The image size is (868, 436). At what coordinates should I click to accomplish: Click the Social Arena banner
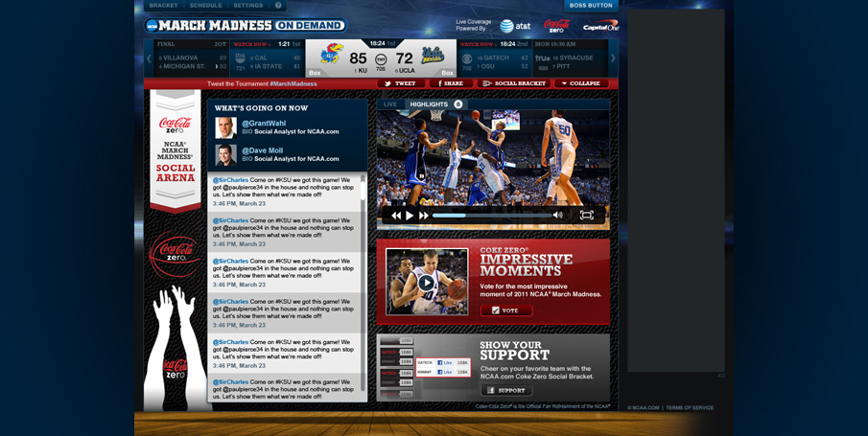pos(175,150)
